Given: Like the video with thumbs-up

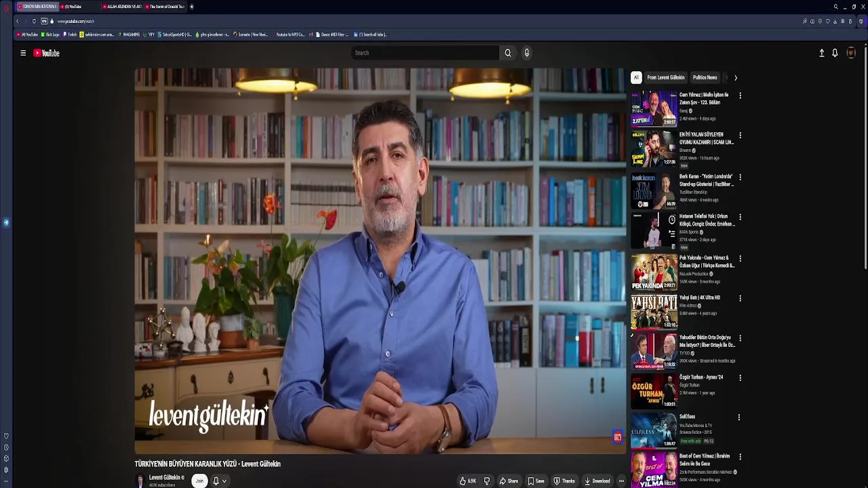Looking at the screenshot, I should [468, 481].
